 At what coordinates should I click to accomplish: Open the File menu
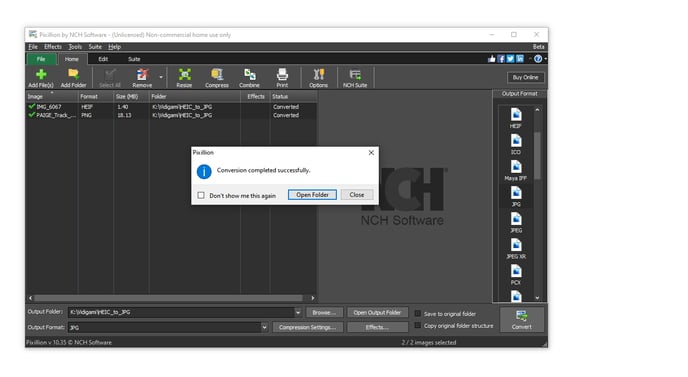(33, 47)
